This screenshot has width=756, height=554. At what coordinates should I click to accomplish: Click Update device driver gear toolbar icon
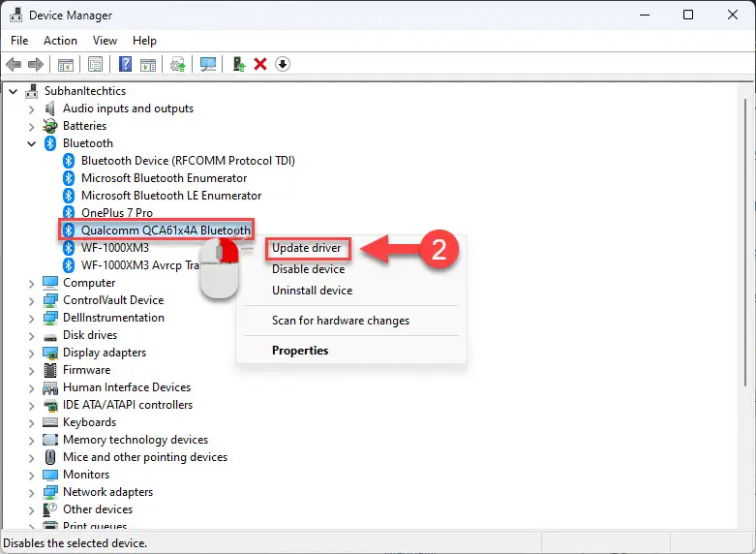pos(178,64)
